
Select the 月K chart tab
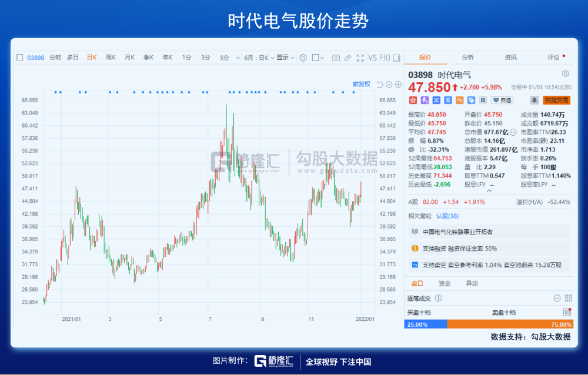(x=129, y=58)
